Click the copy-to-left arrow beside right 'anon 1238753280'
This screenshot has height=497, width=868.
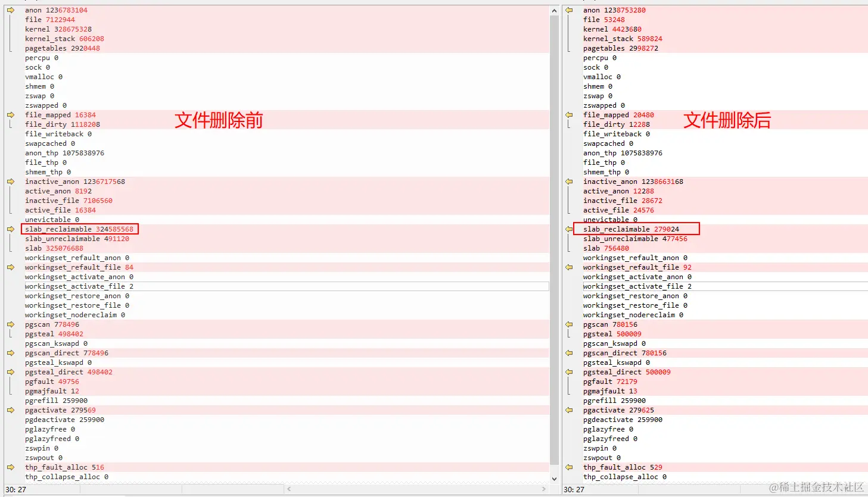point(569,10)
